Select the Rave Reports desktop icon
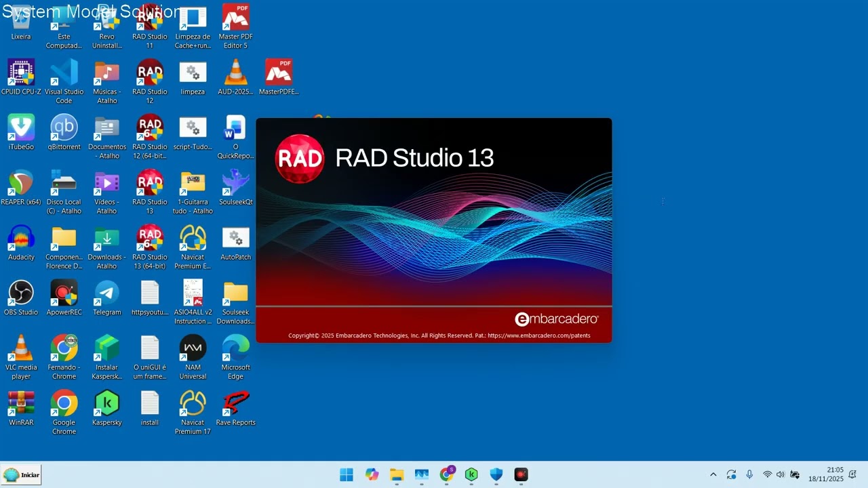Image resolution: width=868 pixels, height=488 pixels. pos(235,407)
